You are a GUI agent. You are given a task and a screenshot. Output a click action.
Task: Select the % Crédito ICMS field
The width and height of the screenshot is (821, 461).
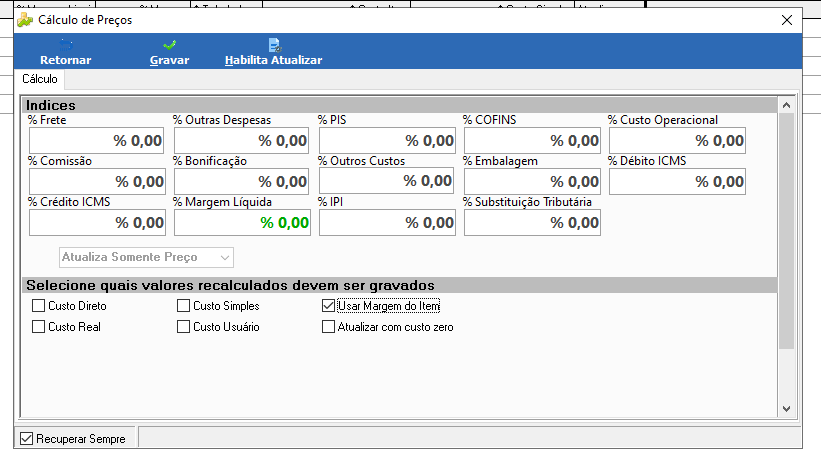coord(97,222)
